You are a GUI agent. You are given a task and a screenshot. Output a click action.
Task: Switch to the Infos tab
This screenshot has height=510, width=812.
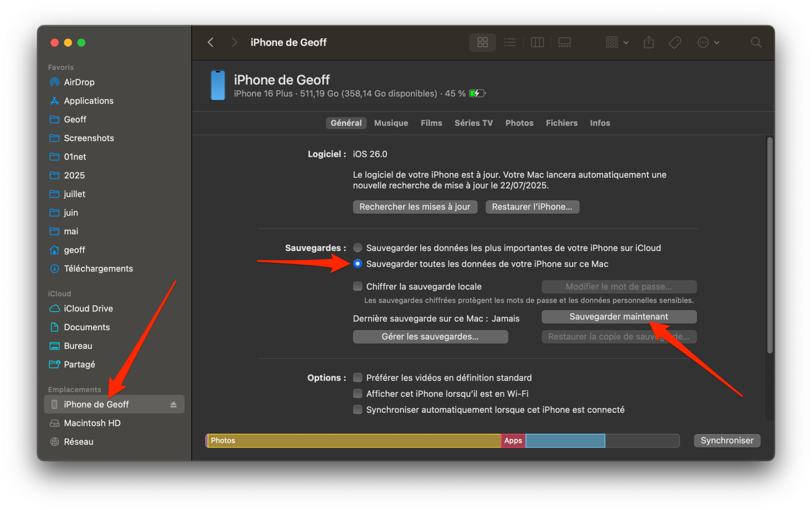coord(600,123)
